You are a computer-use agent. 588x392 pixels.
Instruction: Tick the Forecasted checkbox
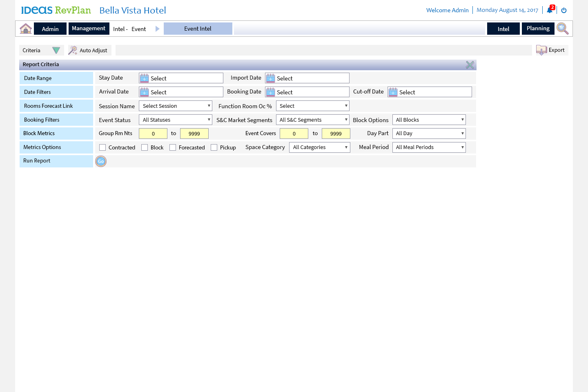(173, 147)
